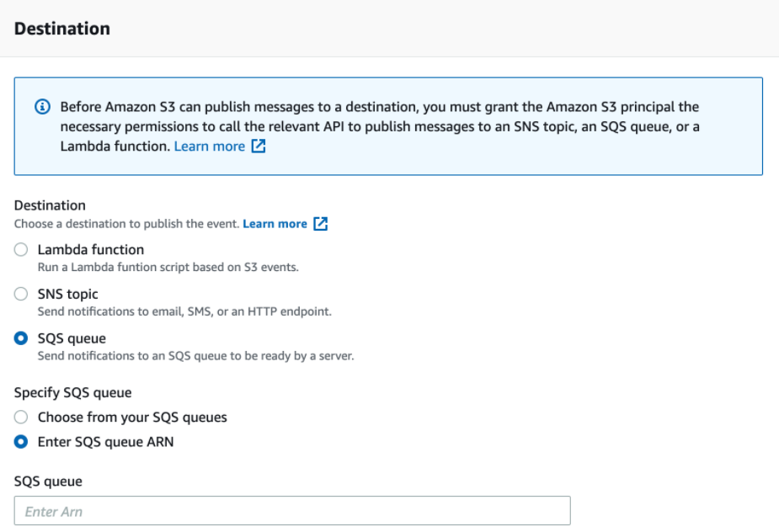Screen dimensions: 779x532
Task: Open Learn more link in permissions banner
Action: 209,146
